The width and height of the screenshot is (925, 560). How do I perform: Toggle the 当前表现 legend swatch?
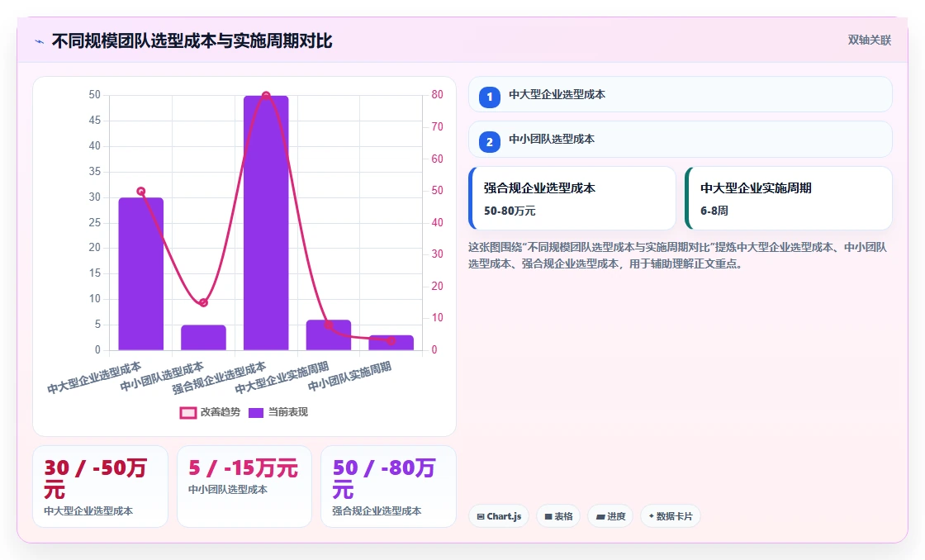point(256,412)
